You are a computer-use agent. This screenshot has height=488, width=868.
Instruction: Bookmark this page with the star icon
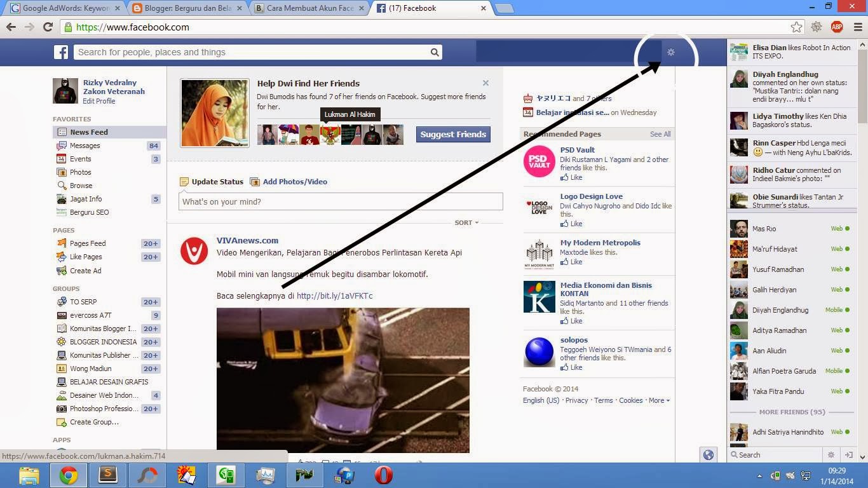(x=796, y=27)
